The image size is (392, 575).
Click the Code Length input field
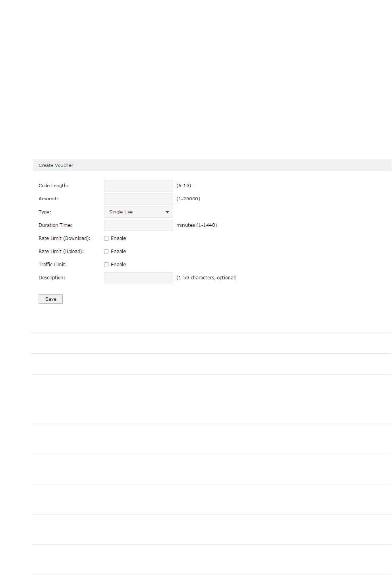pos(138,186)
